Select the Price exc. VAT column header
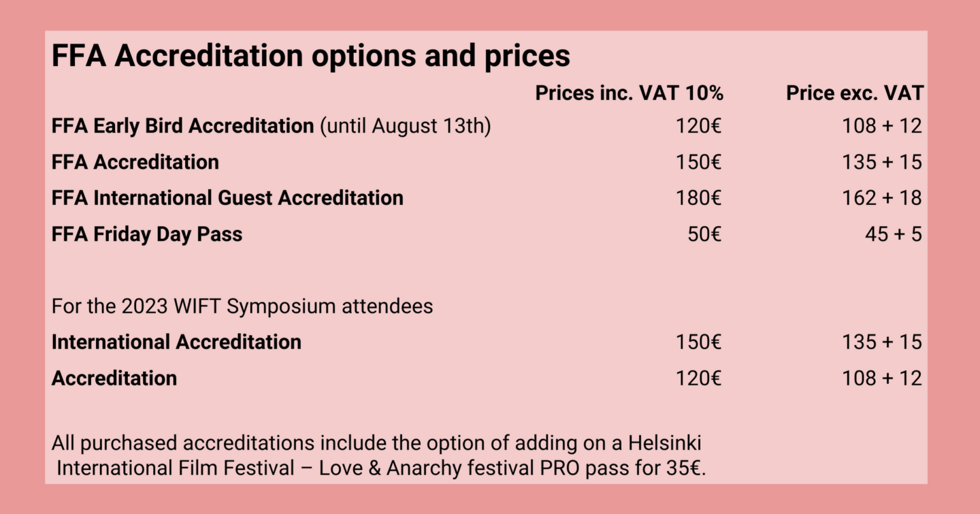Screen dimensions: 980x514 pyautogui.click(x=855, y=93)
